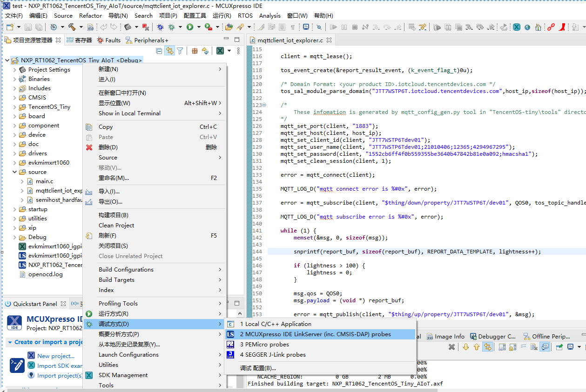Open the Image Info tab
Image resolution: width=586 pixels, height=392 pixels.
pos(445,336)
